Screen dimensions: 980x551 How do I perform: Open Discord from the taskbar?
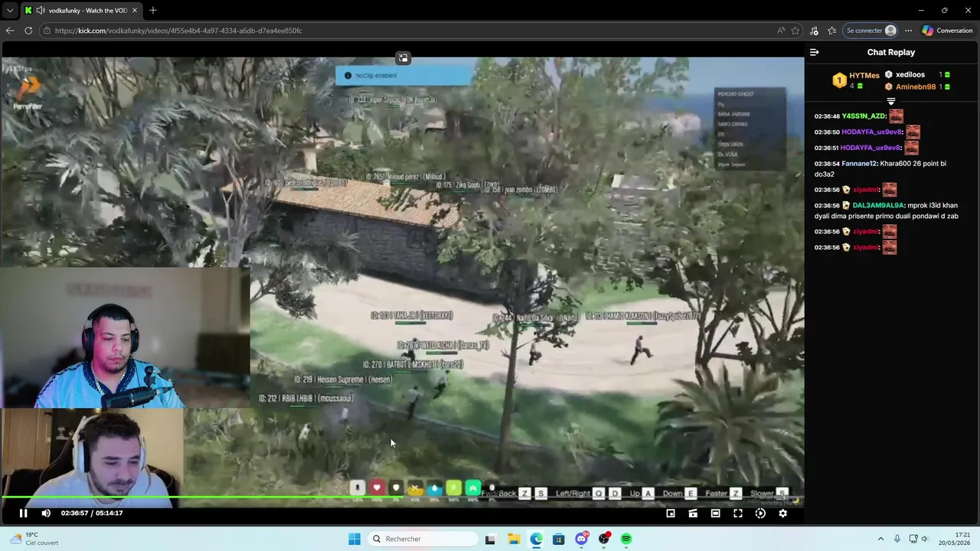pos(581,539)
